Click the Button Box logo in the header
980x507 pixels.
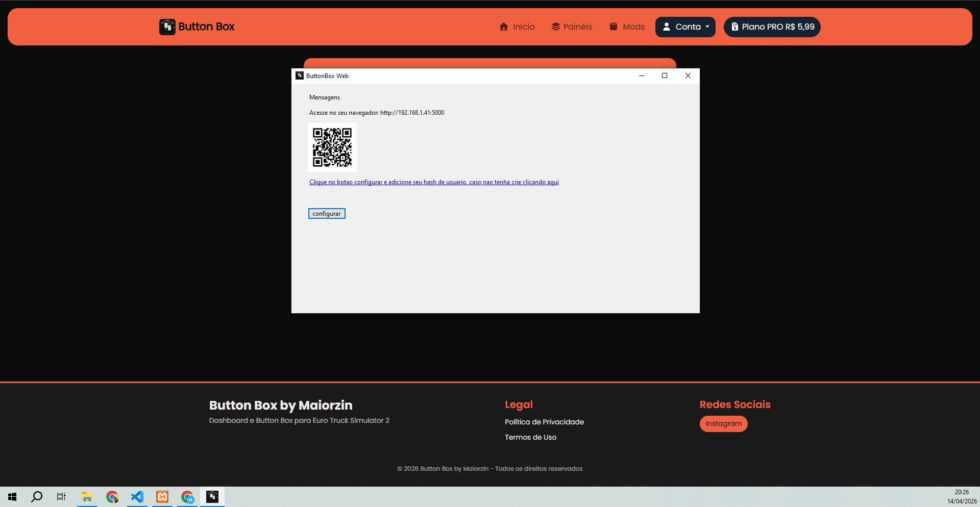pyautogui.click(x=197, y=27)
